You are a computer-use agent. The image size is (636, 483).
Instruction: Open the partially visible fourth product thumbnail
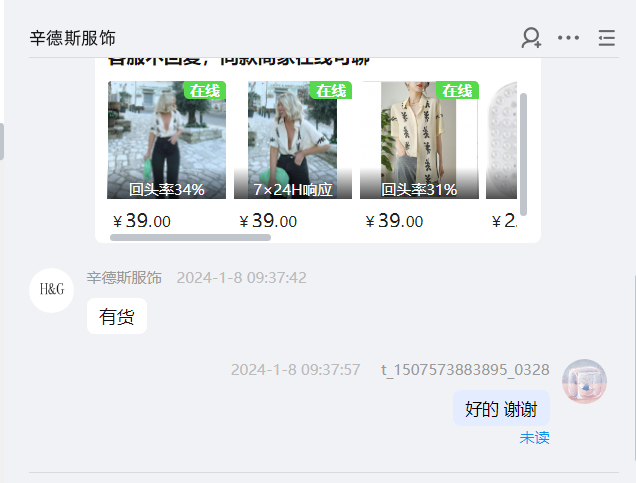[501, 140]
